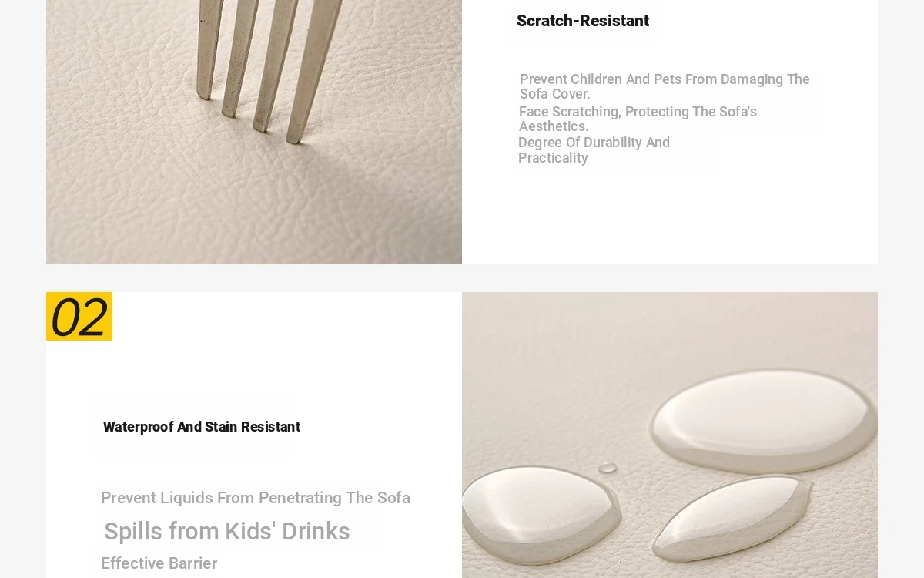Click the Spills from Kids' Drinks text

pyautogui.click(x=227, y=531)
